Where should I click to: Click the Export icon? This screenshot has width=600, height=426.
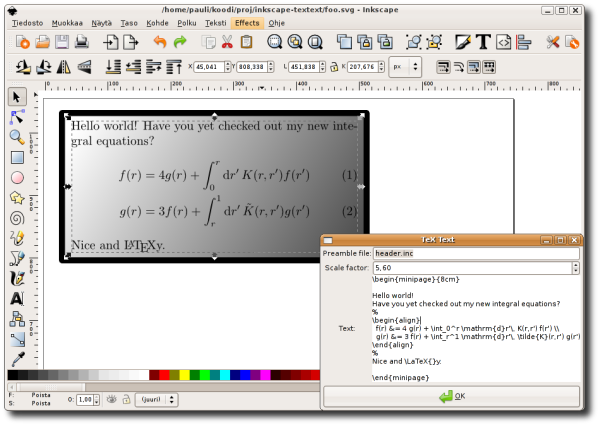coord(130,42)
